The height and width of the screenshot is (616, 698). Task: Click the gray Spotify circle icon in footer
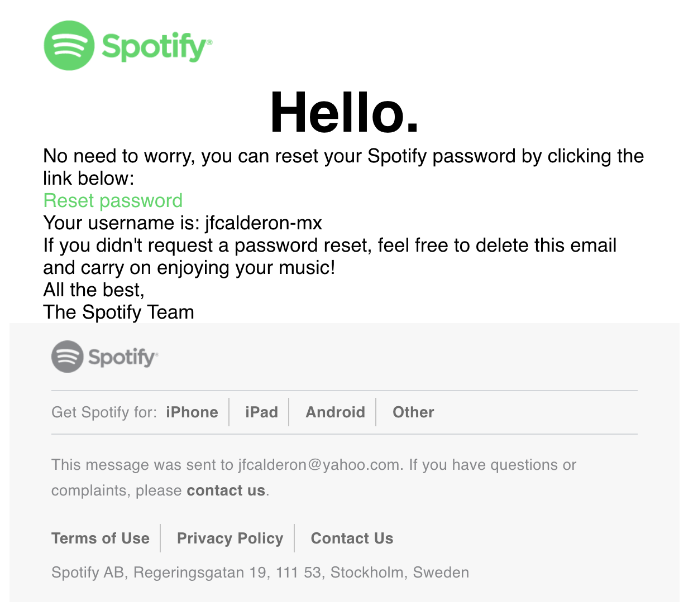coord(68,357)
